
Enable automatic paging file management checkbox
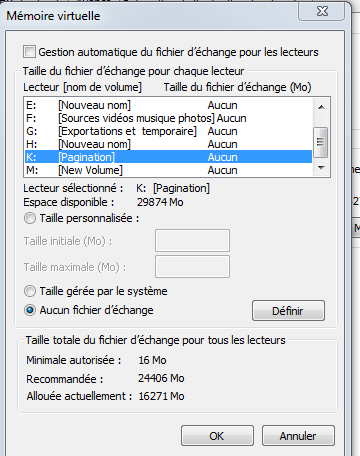pos(29,52)
